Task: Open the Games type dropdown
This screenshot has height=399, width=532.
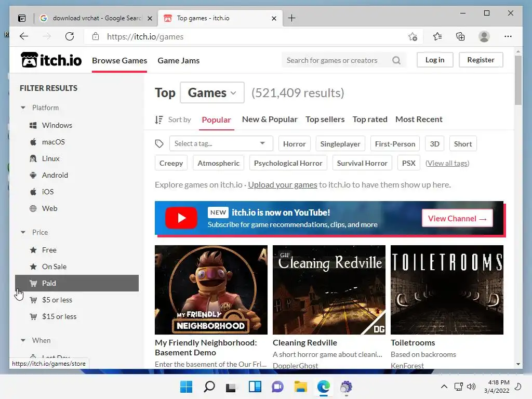Action: tap(212, 92)
